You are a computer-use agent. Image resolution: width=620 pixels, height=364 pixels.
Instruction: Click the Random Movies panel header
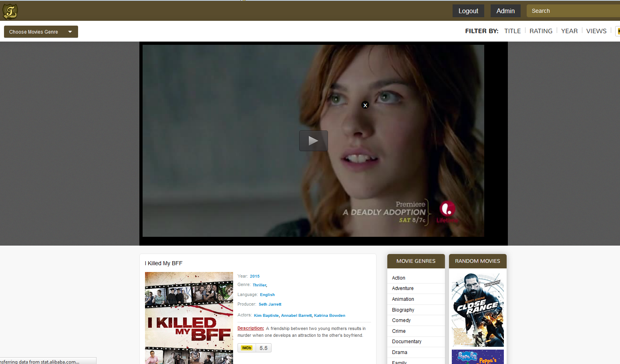[478, 261]
